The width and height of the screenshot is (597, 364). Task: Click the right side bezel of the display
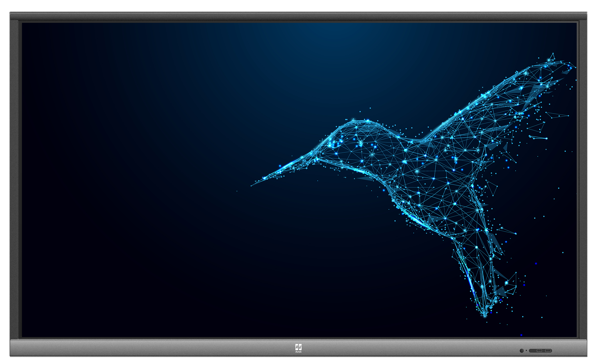pos(583,181)
